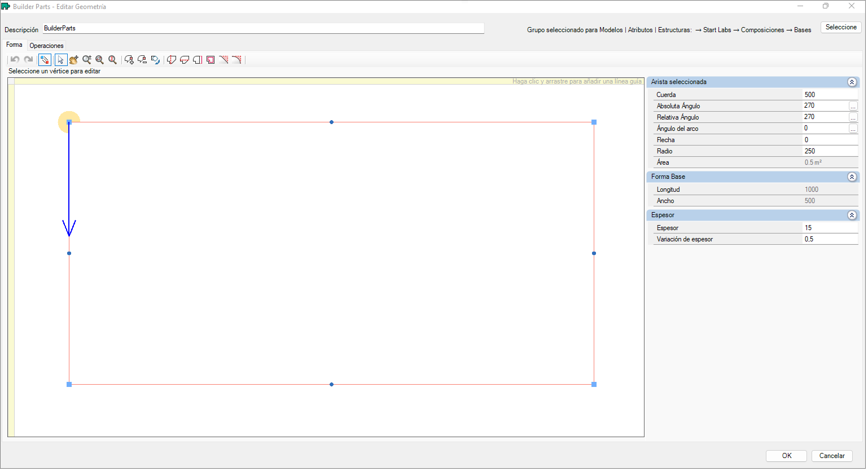Edit the Absoluta Ángulo value field
Screen dimensions: 868x471
coord(825,106)
